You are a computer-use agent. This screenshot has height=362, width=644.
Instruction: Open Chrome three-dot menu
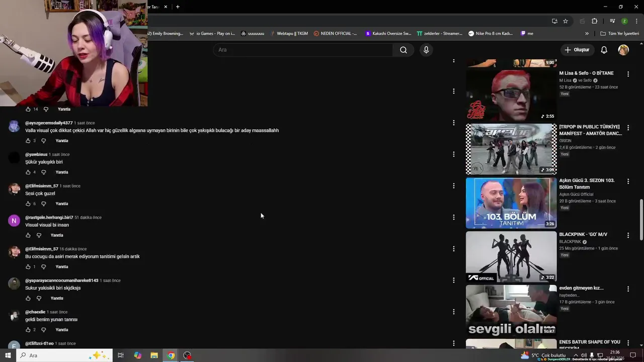click(636, 21)
